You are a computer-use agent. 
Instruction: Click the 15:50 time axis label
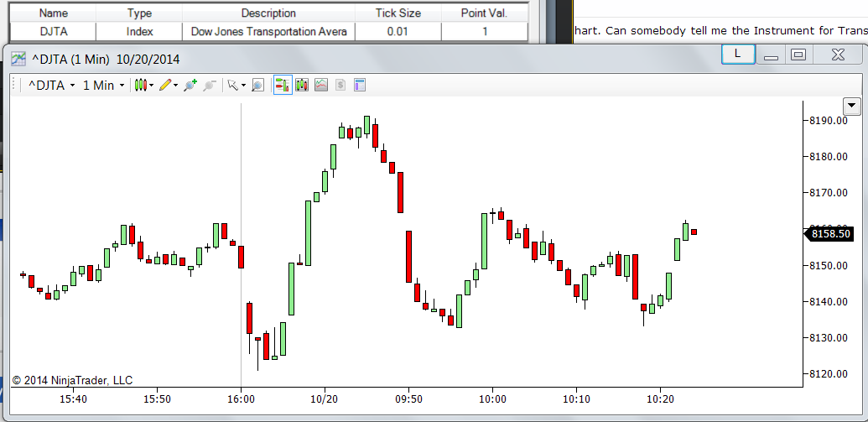point(157,399)
